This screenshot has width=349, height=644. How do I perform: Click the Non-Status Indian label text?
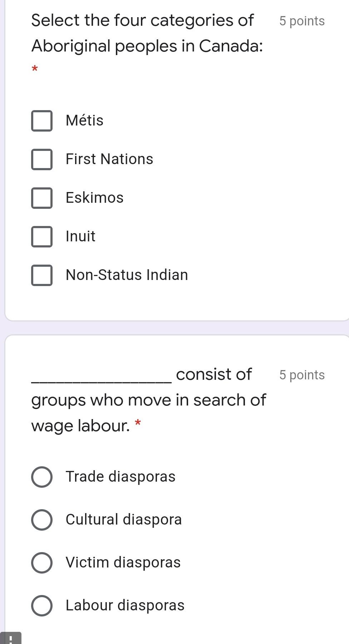coord(127,275)
